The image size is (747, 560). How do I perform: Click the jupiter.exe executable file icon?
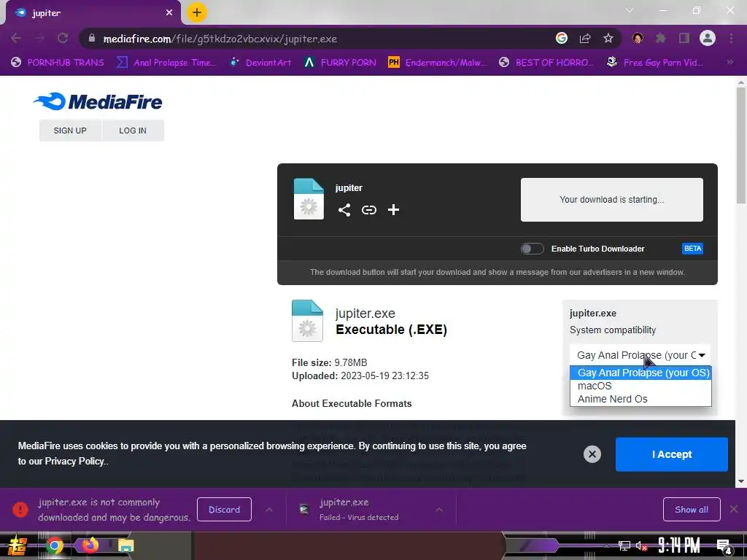(307, 321)
